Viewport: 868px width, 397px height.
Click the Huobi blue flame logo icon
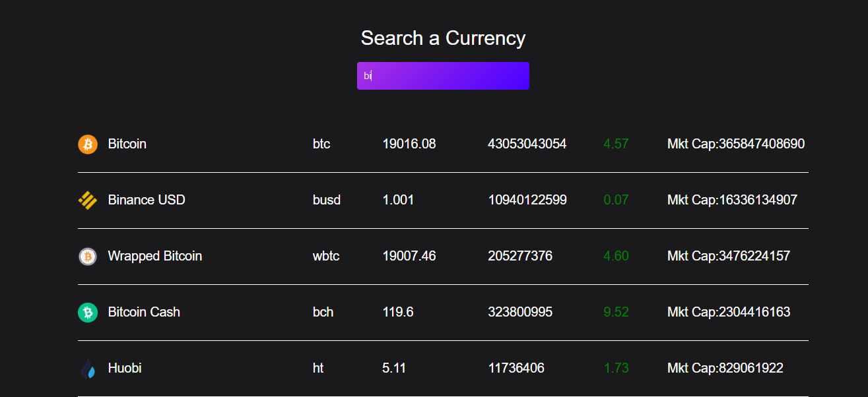tap(86, 367)
